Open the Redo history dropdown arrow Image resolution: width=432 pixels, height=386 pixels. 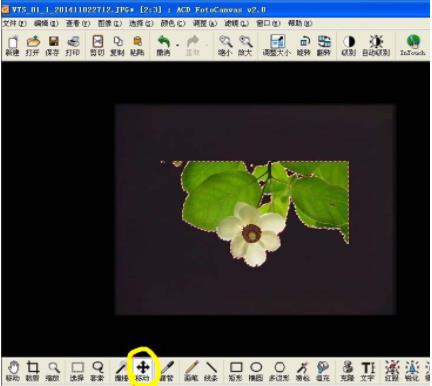[207, 45]
